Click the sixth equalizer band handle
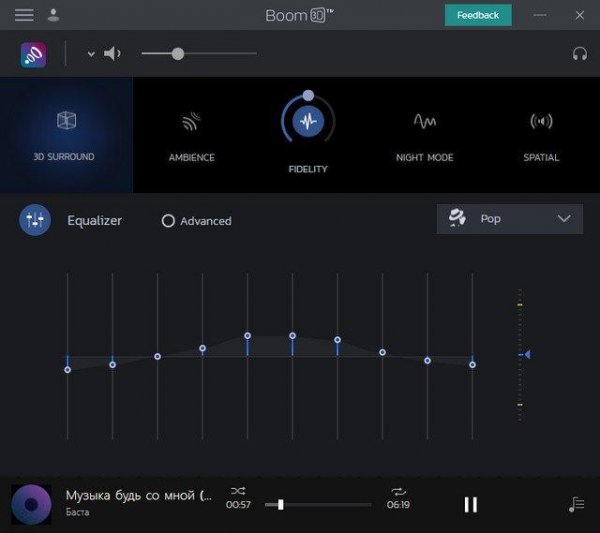The height and width of the screenshot is (533, 600). 292,336
